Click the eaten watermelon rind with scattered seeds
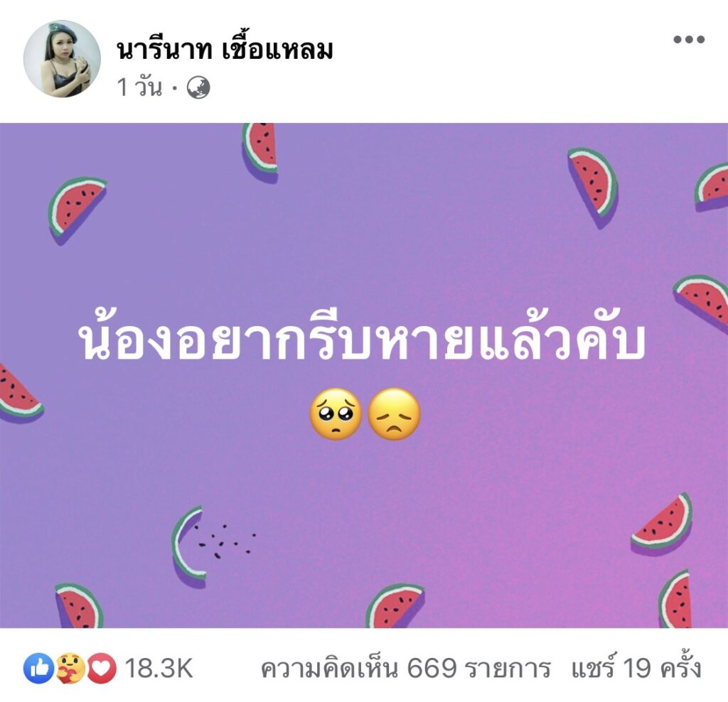The image size is (728, 702). pyautogui.click(x=213, y=546)
